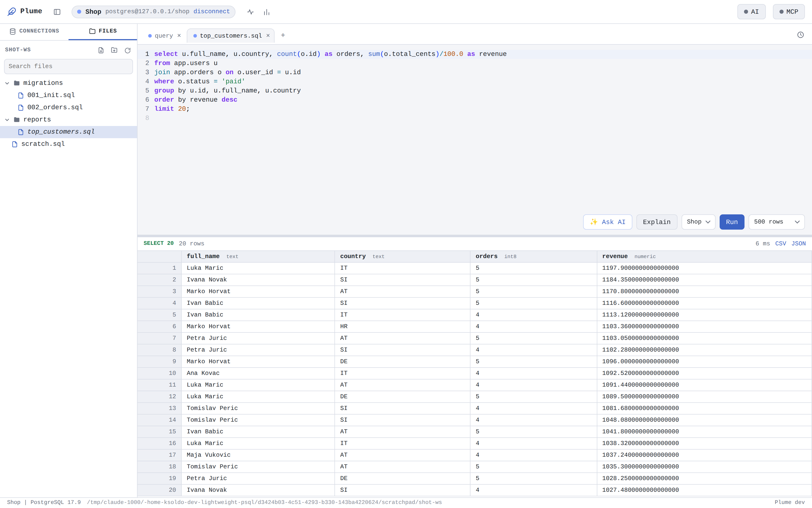Open 001_init.sql in the file tree
Viewport: 812px width, 508px height.
(x=69, y=96)
